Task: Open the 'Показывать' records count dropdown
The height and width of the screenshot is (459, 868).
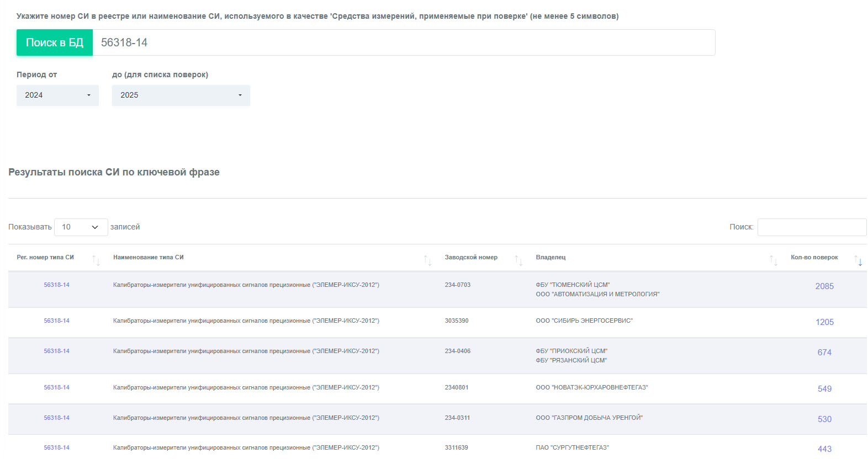Action: [x=81, y=227]
